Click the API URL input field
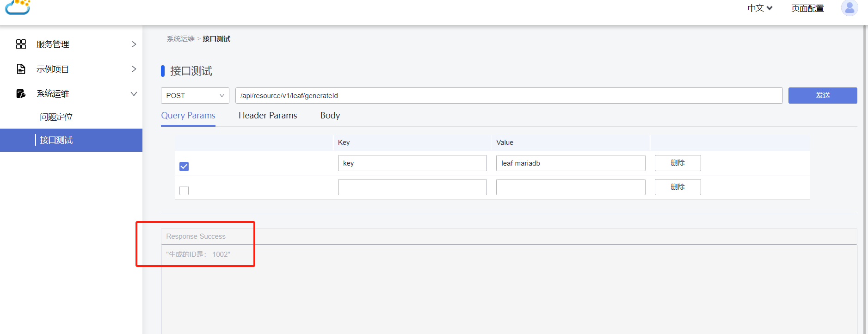 click(509, 96)
